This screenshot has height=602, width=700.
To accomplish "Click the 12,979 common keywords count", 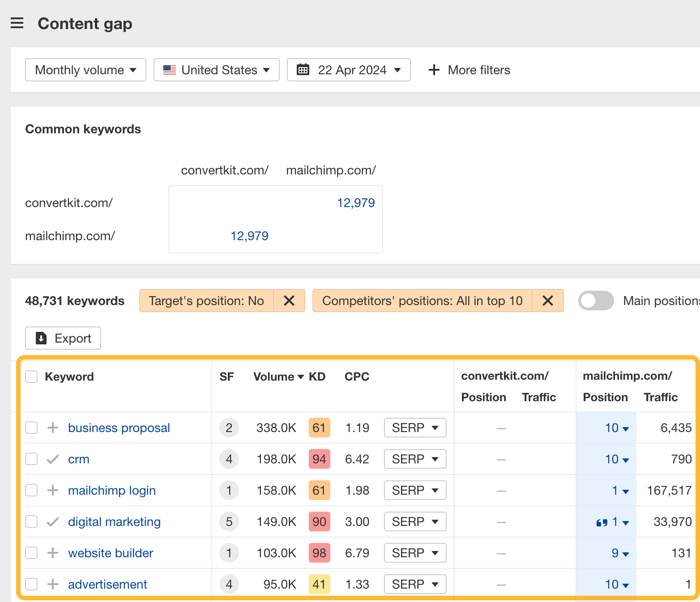I will (x=356, y=203).
